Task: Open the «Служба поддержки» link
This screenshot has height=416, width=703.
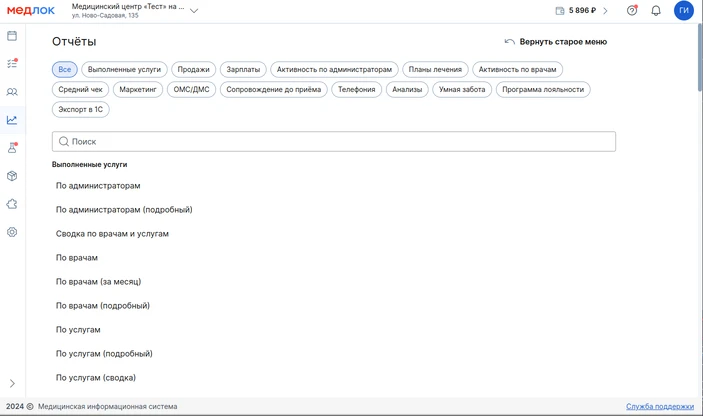Action: pyautogui.click(x=659, y=407)
